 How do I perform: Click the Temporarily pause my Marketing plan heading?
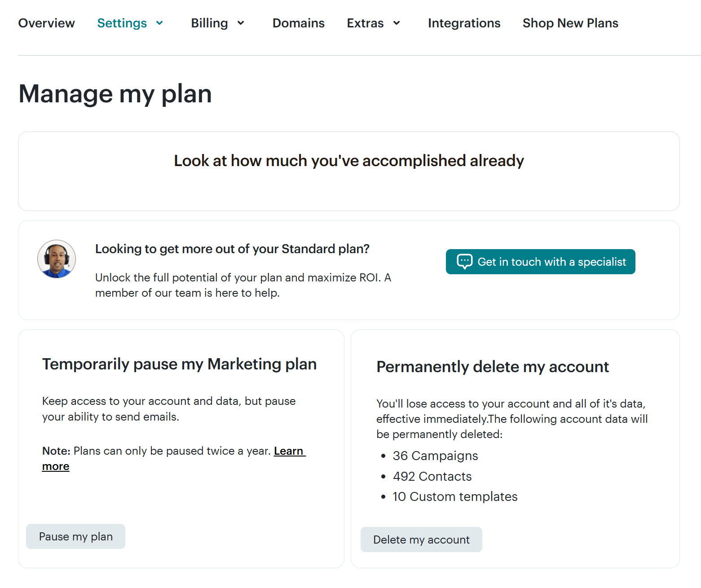179,364
